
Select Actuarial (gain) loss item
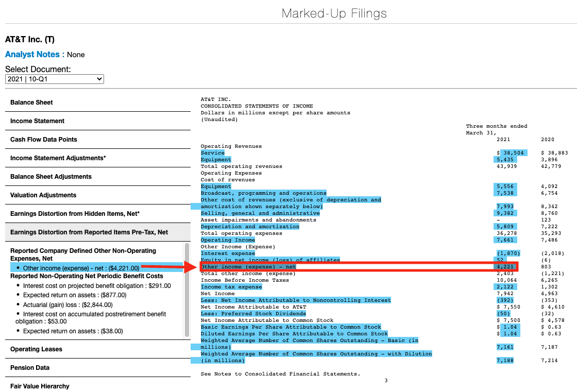click(67, 305)
